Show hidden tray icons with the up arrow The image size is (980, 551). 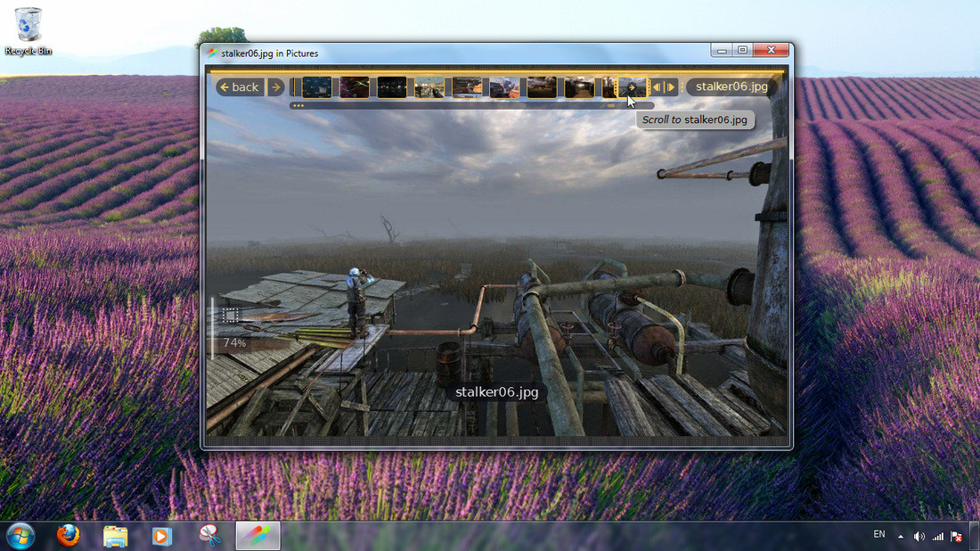point(901,537)
